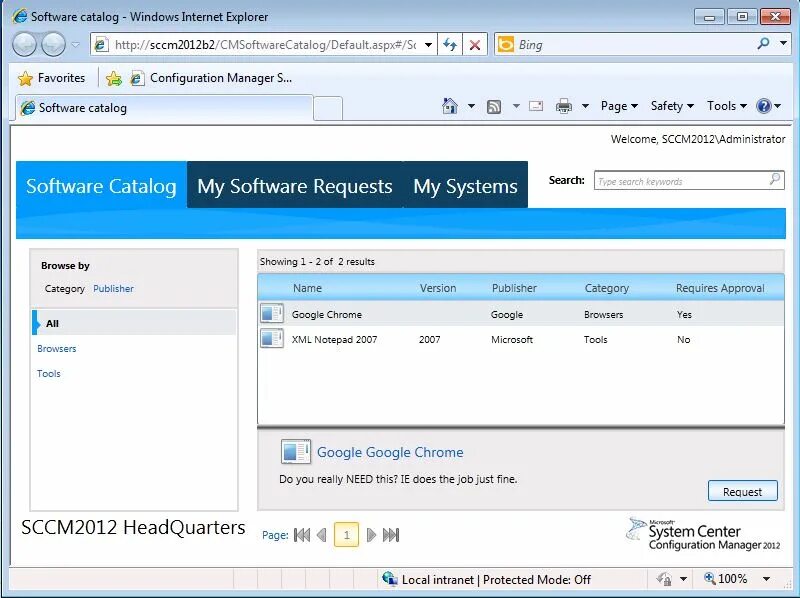
Task: Open the Page menu
Action: 619,106
